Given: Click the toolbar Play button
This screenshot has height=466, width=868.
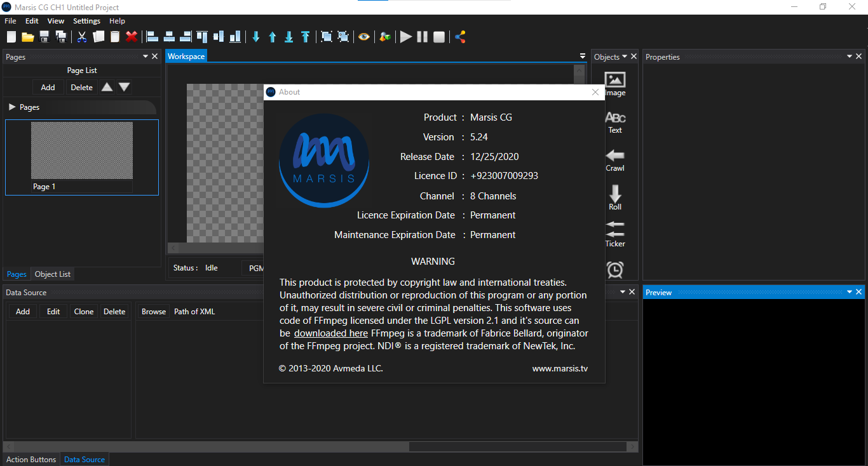Looking at the screenshot, I should (x=406, y=37).
